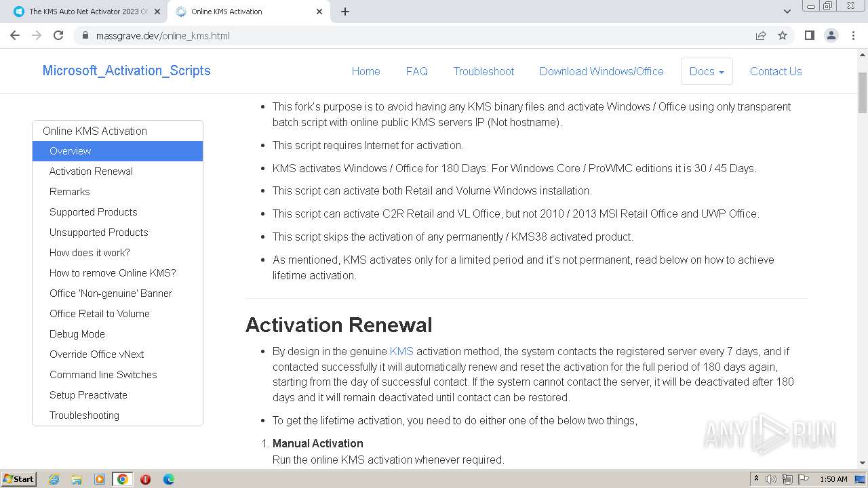Open Chrome's three-dot menu

pyautogui.click(x=853, y=35)
